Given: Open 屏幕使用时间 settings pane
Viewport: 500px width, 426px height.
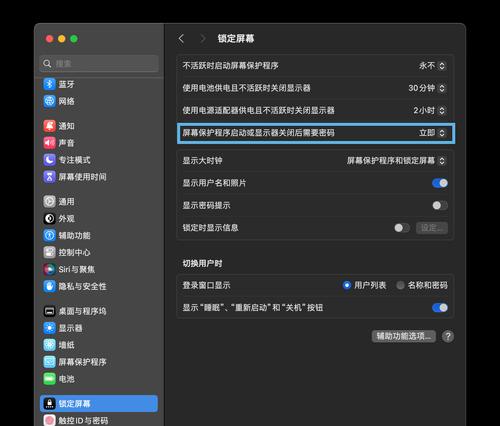Looking at the screenshot, I should (x=99, y=177).
